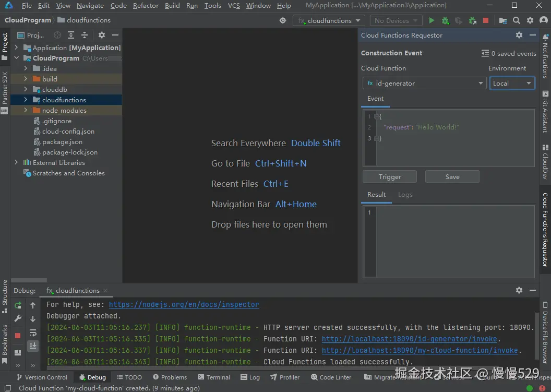
Task: Select package.json file
Action: 62,141
